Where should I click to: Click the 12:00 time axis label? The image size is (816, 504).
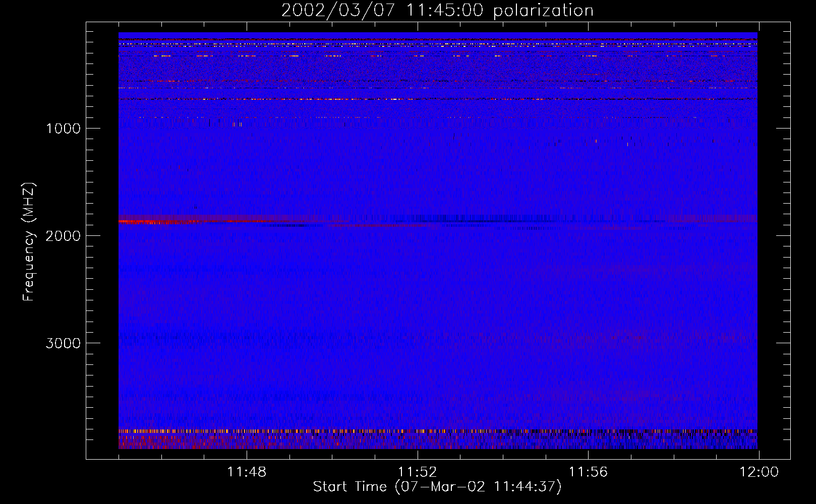(759, 472)
